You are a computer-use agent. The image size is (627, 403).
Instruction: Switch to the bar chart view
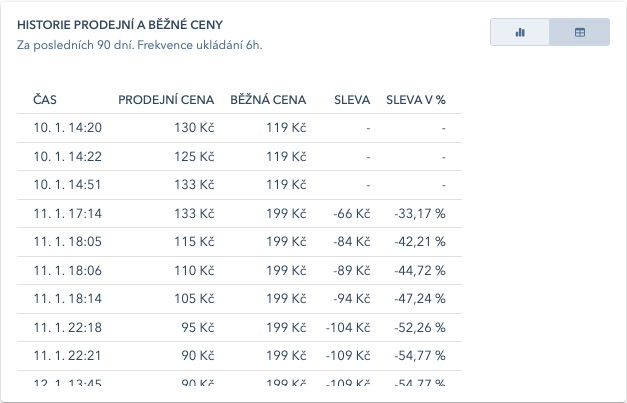click(x=520, y=32)
